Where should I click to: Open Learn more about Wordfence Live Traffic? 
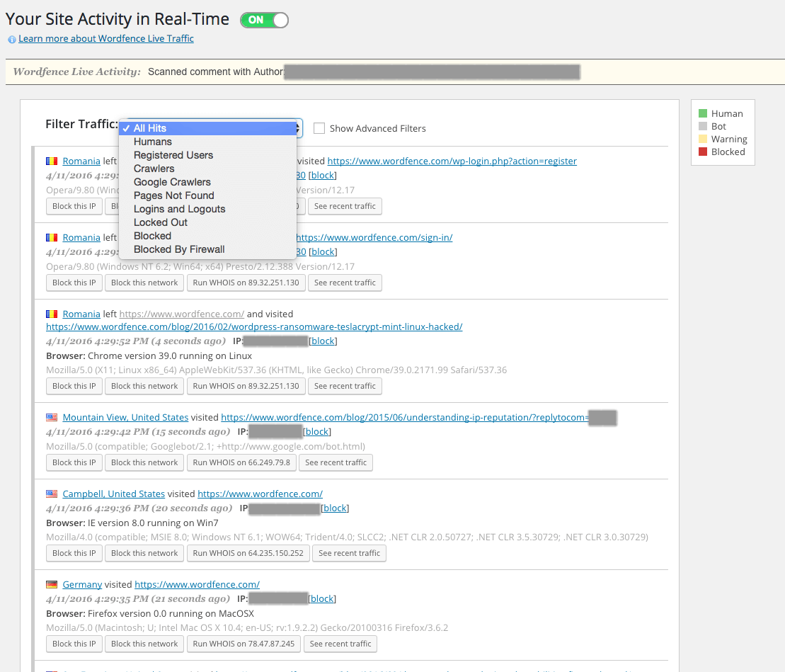click(105, 38)
